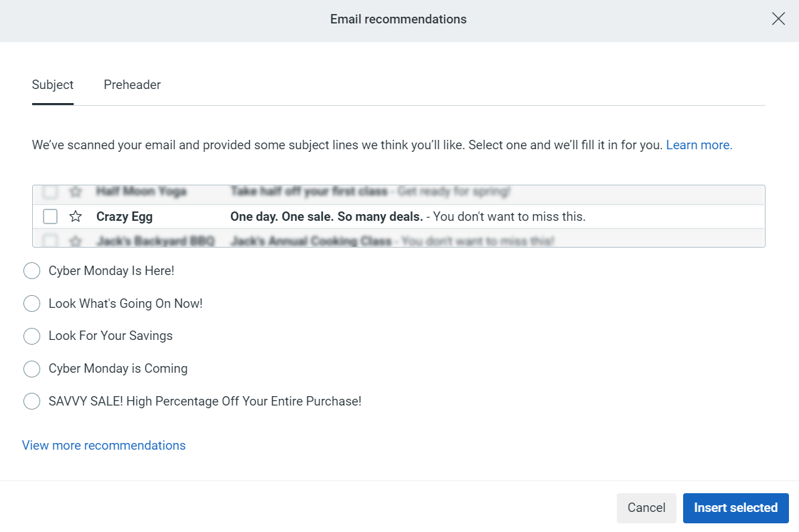Viewport: 799px width, 532px height.
Task: Switch to the Subject tab
Action: point(52,84)
